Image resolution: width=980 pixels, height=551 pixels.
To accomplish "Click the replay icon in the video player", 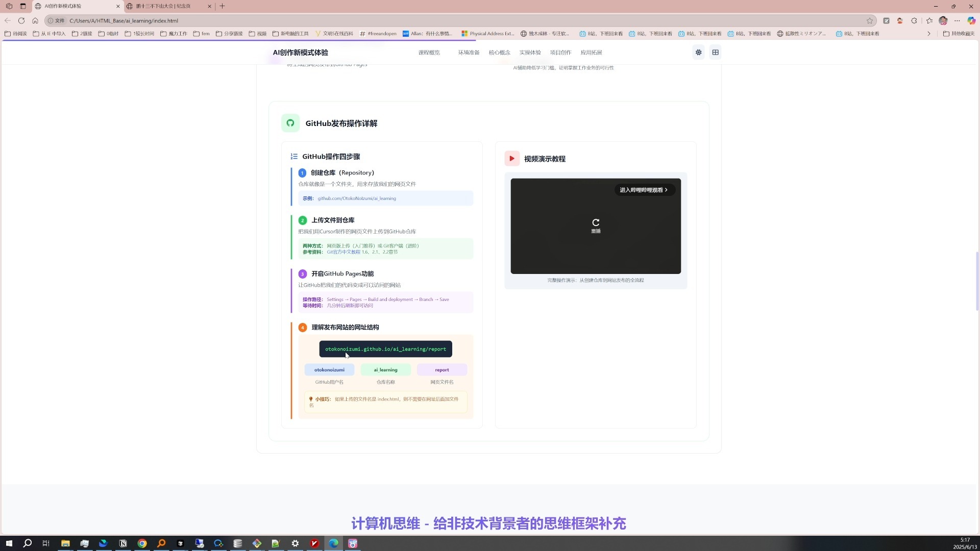I will 596,222.
